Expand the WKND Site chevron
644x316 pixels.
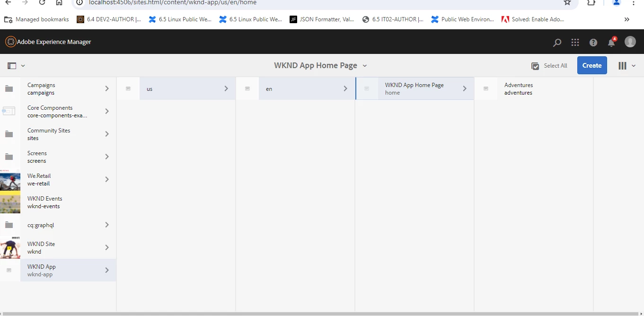(107, 247)
